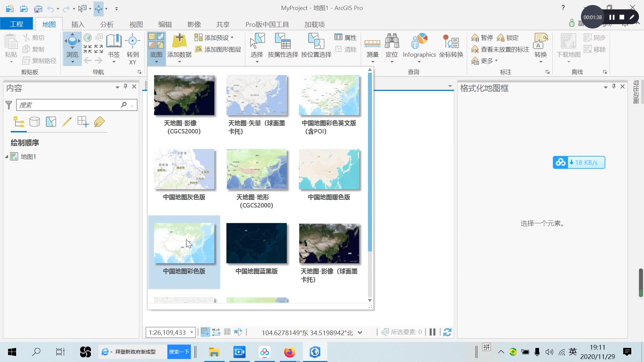Screen dimensions: 644x362
Task: Show the list by labeling icon
Action: (x=99, y=122)
